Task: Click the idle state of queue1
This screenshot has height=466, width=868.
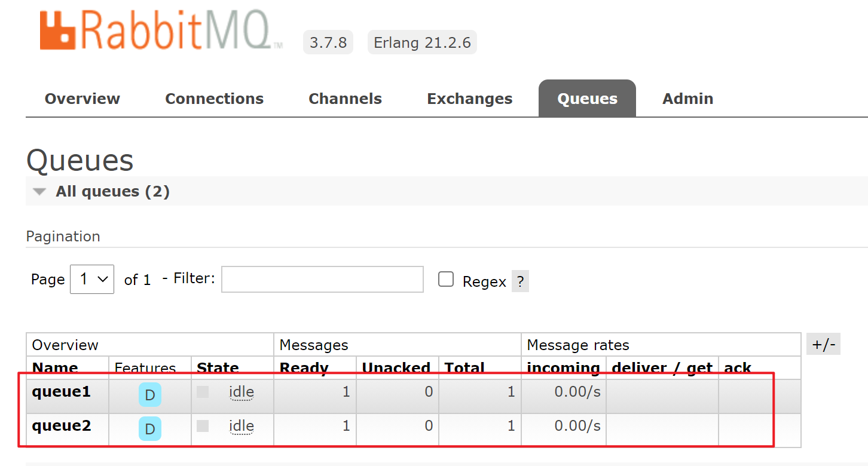Action: 242,393
